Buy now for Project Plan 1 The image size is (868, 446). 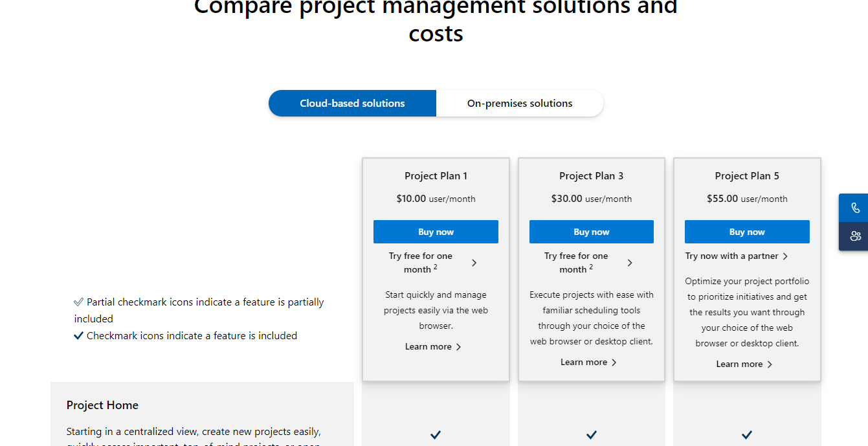pos(436,232)
